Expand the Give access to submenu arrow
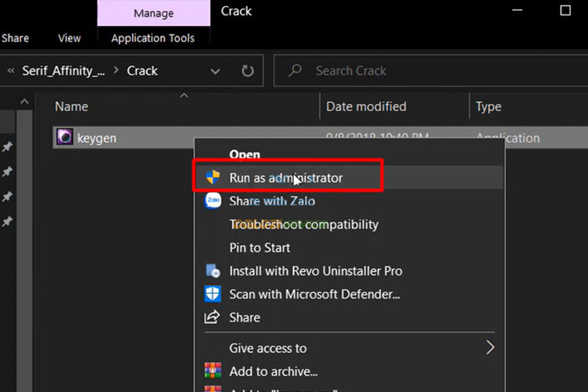 (x=490, y=348)
